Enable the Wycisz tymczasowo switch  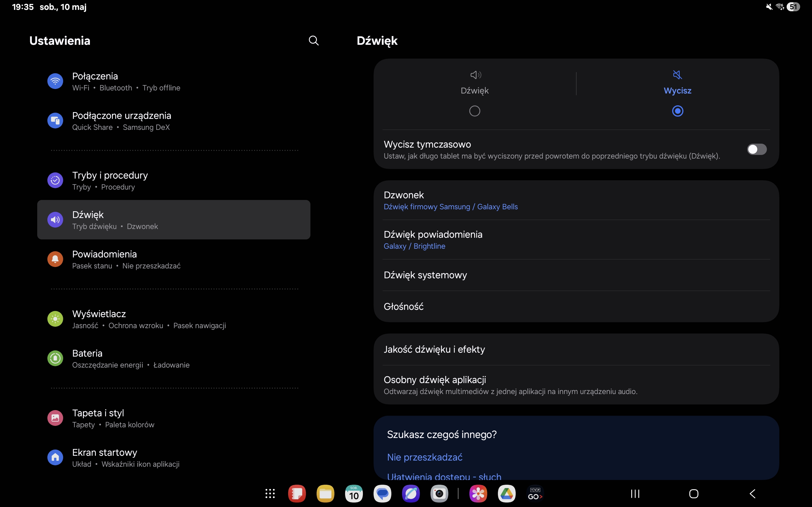(757, 150)
